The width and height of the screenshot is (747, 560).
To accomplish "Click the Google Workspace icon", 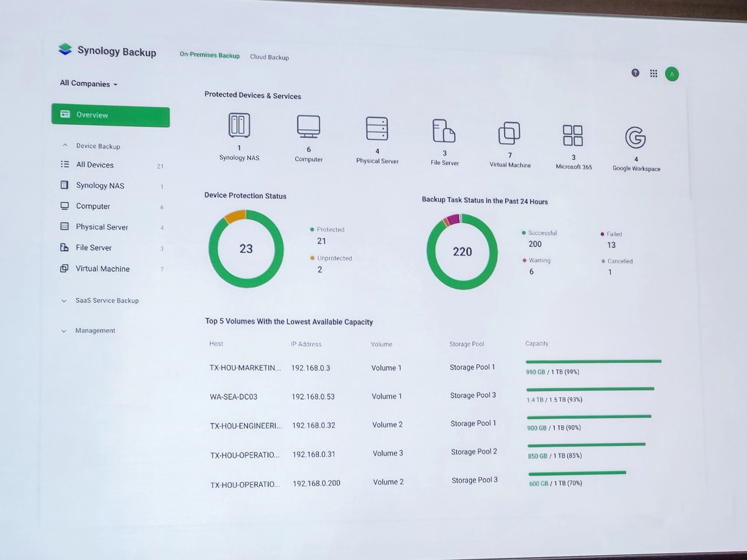I will pyautogui.click(x=635, y=137).
